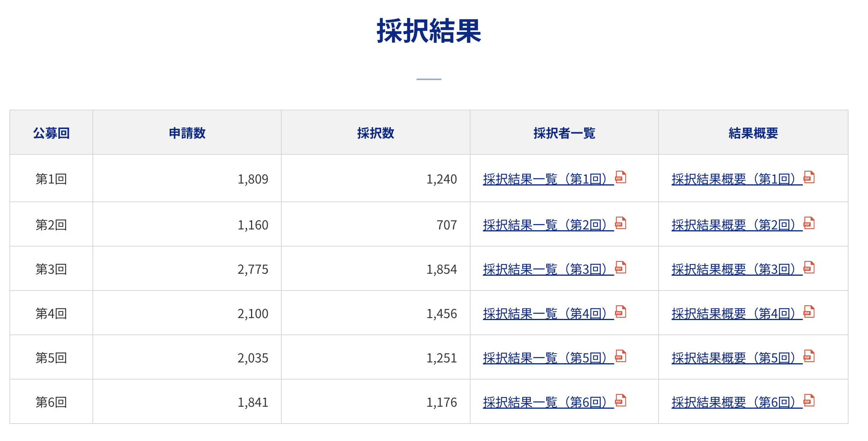Open the 採択結果概要（第2回）link
Viewport: 868px width, 441px height.
737,225
